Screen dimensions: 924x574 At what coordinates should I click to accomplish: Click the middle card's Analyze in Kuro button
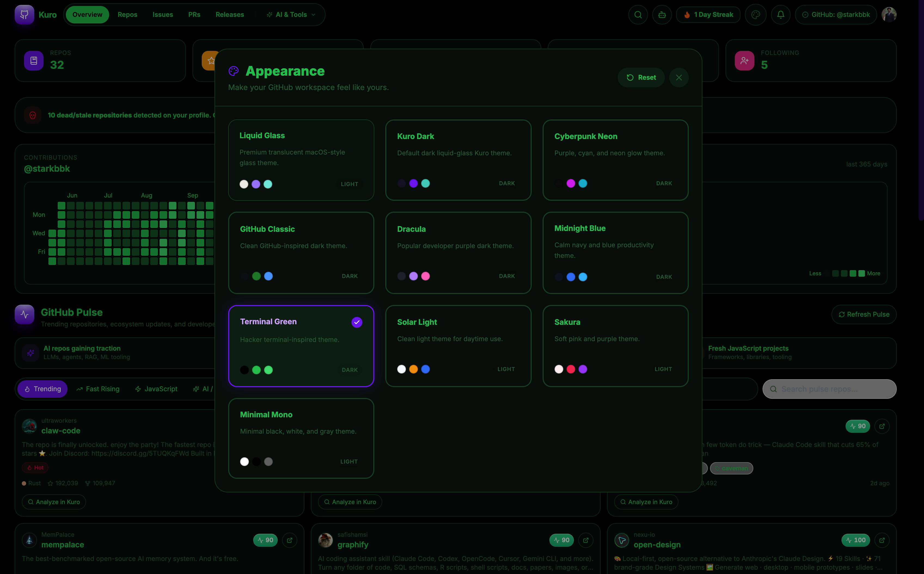[350, 502]
